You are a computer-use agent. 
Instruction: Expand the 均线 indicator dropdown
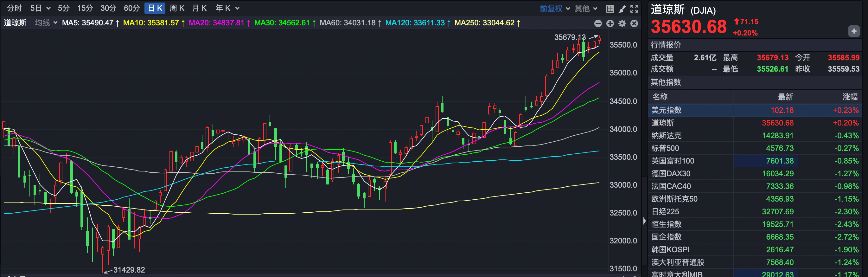pos(46,23)
